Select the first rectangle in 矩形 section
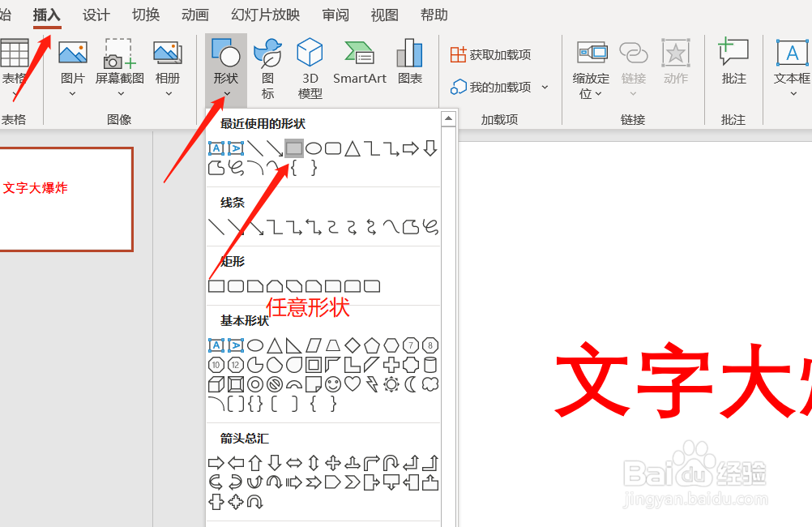The width and height of the screenshot is (812, 527). (x=216, y=286)
